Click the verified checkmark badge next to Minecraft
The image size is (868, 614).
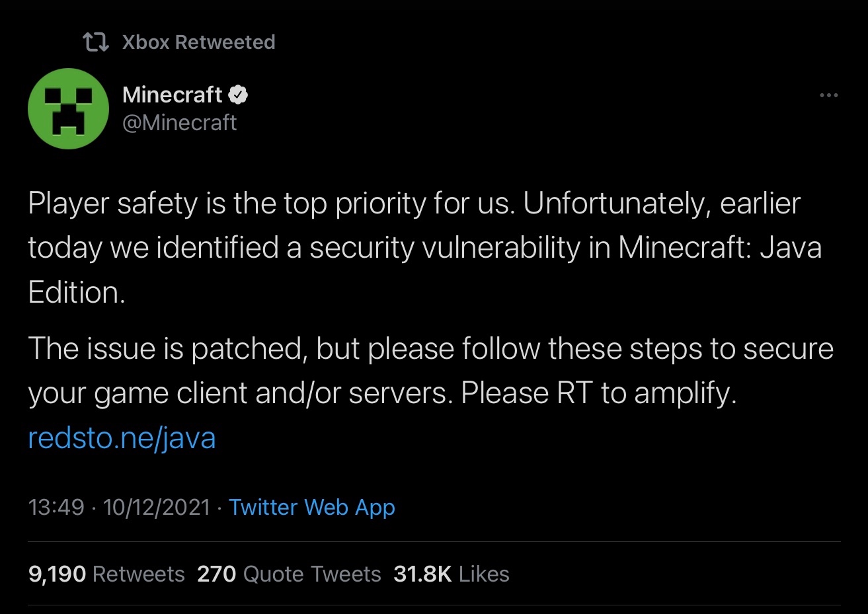click(238, 96)
